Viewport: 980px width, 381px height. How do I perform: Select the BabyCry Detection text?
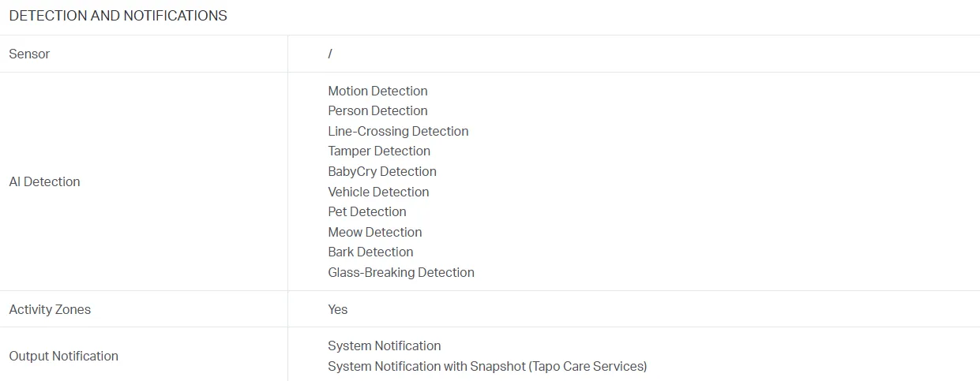click(x=382, y=171)
